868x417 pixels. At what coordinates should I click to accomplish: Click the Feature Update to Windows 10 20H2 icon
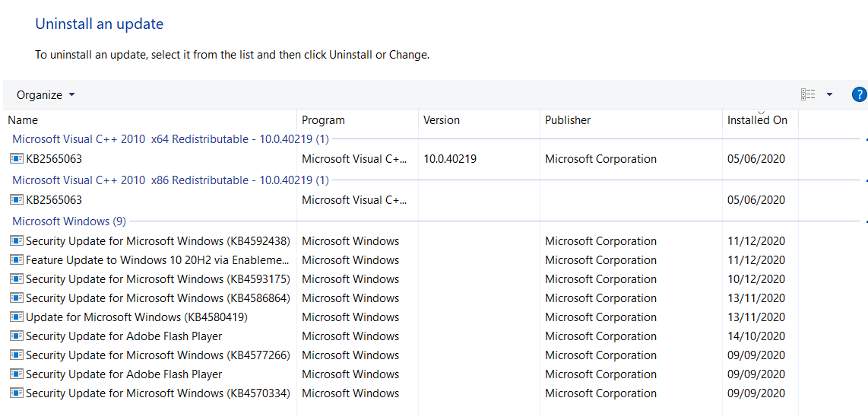[17, 260]
